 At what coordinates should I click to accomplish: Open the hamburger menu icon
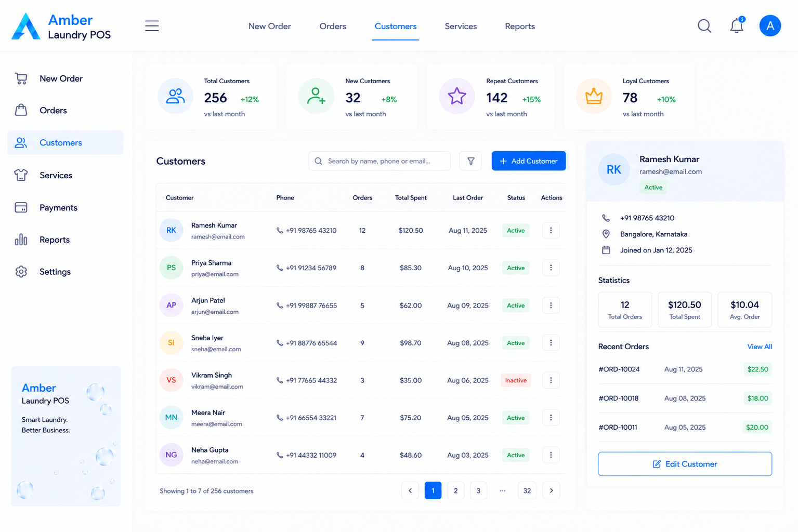(152, 26)
